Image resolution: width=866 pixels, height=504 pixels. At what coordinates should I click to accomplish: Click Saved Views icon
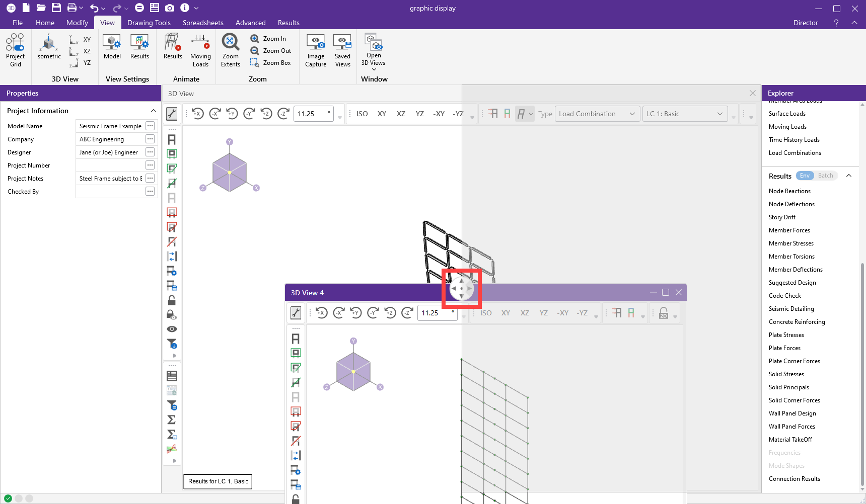coord(342,50)
